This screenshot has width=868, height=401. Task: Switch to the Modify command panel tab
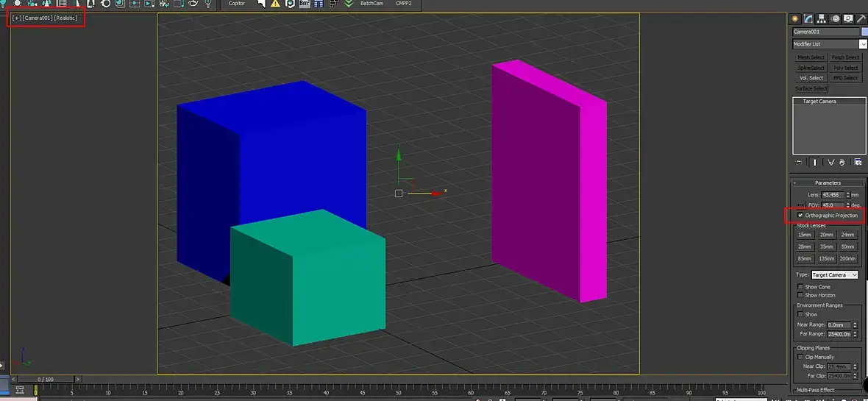(x=808, y=18)
